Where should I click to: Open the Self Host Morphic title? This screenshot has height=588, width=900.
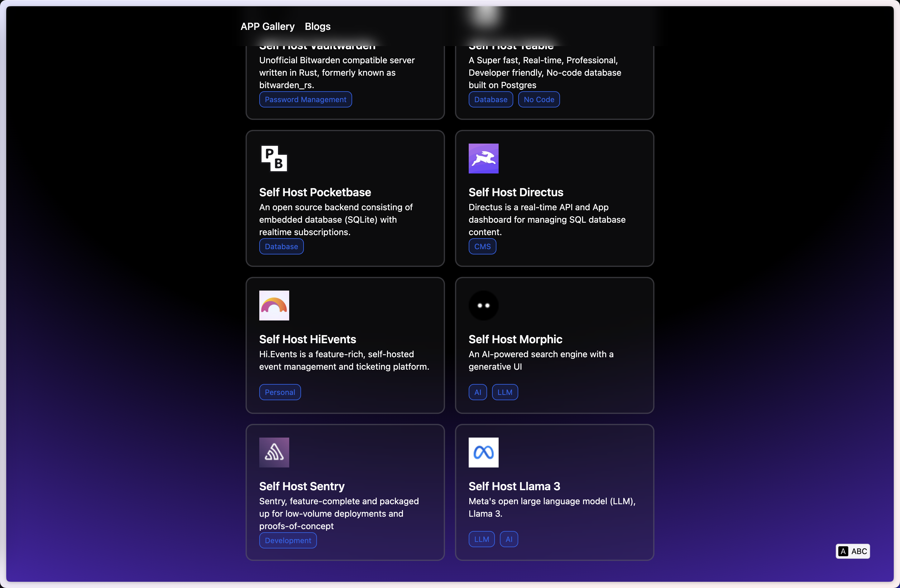(515, 339)
